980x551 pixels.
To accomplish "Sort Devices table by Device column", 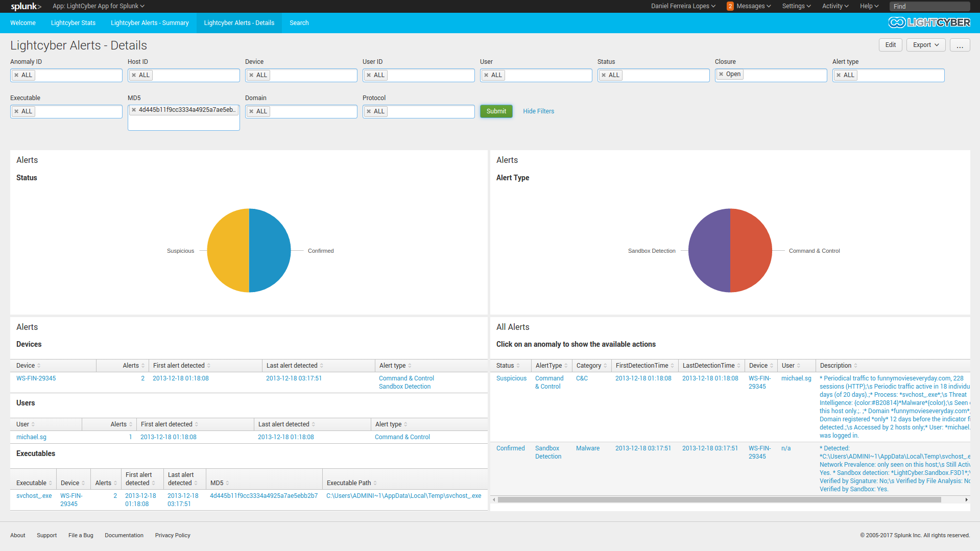I will pyautogui.click(x=28, y=366).
